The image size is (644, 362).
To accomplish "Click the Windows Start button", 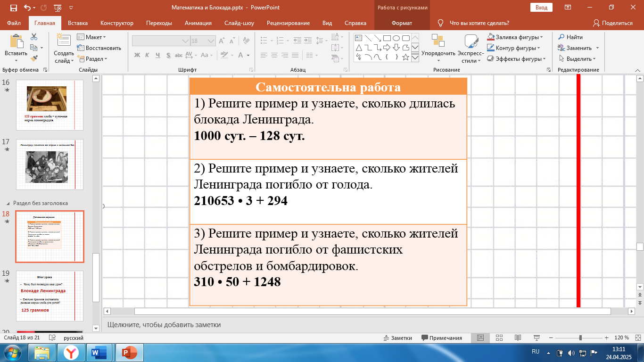I will [x=12, y=353].
